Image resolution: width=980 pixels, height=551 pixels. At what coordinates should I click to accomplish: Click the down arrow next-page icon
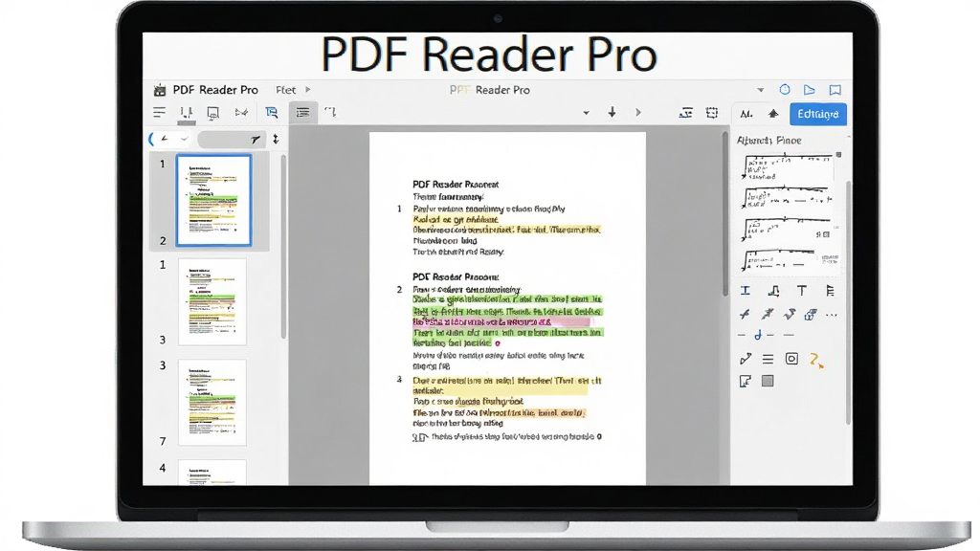pyautogui.click(x=612, y=113)
